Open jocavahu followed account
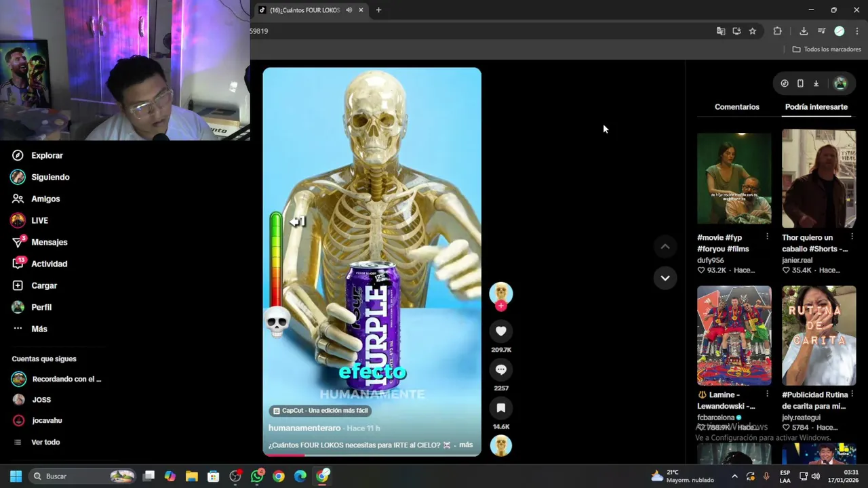Image resolution: width=868 pixels, height=488 pixels. tap(38, 421)
